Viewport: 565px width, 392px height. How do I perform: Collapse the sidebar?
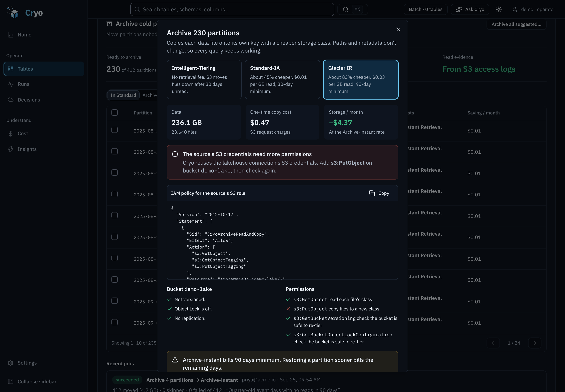tap(44, 381)
